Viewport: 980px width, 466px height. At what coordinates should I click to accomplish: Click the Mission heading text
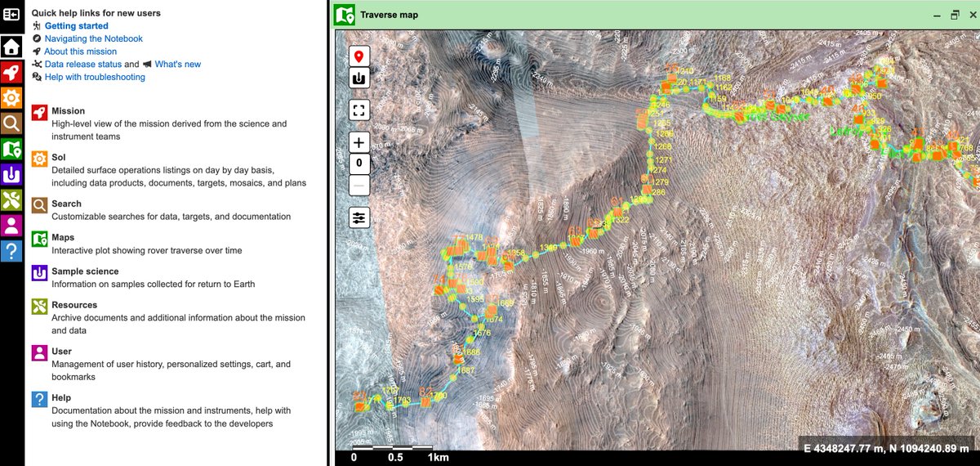click(69, 111)
